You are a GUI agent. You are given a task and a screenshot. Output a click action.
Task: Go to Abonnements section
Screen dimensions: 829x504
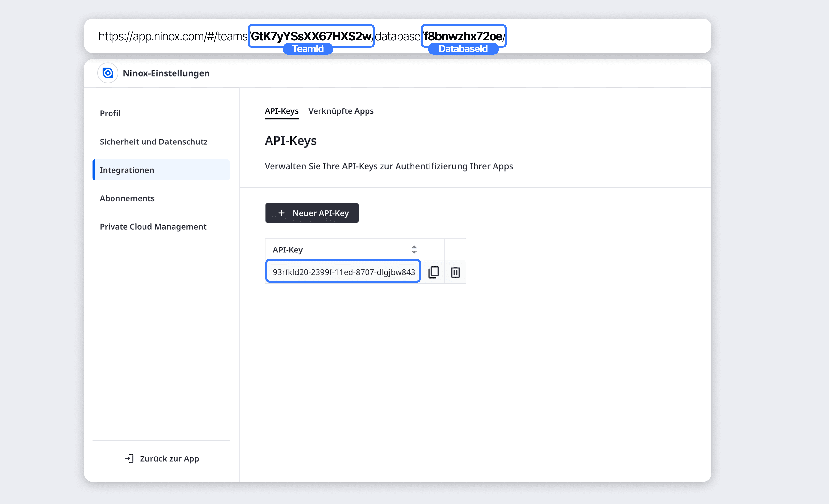tap(127, 198)
